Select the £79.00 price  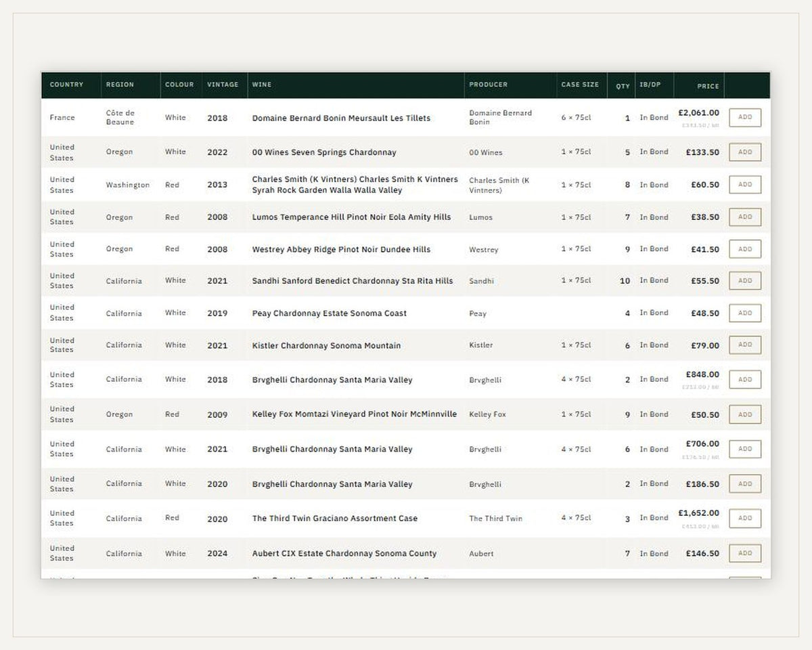click(705, 345)
